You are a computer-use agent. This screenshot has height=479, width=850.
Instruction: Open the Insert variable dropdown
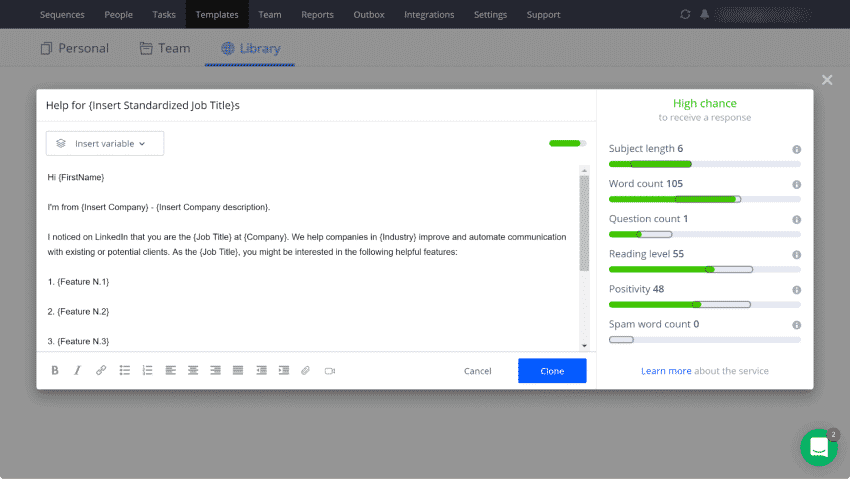(x=105, y=144)
